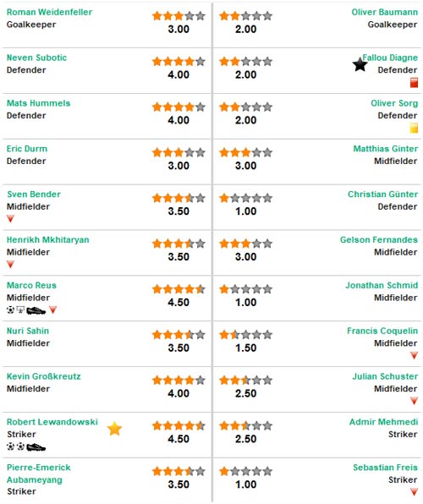Viewport: 423px width, 504px height.
Task: Click the black star next to Fallou Diagne
Action: point(360,64)
